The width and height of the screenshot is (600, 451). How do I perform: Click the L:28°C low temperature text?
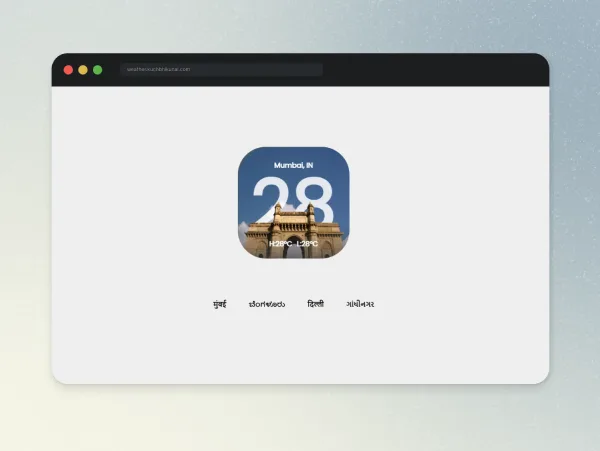307,244
